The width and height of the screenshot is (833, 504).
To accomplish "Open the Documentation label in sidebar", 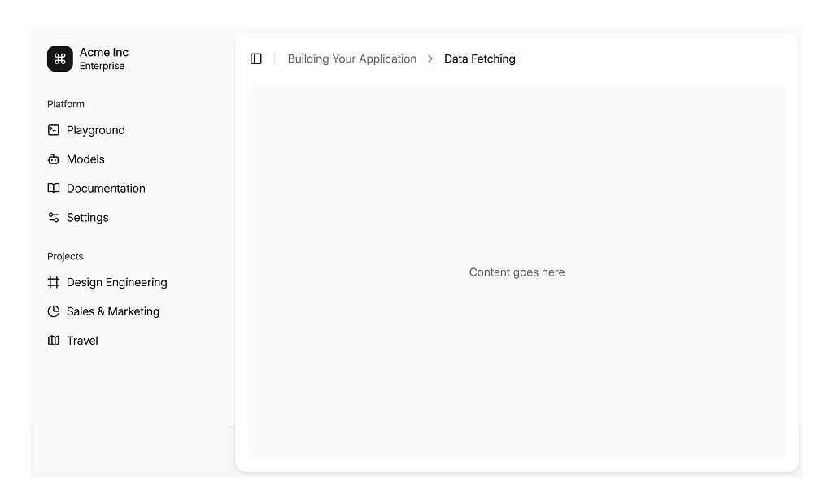I will coord(106,189).
